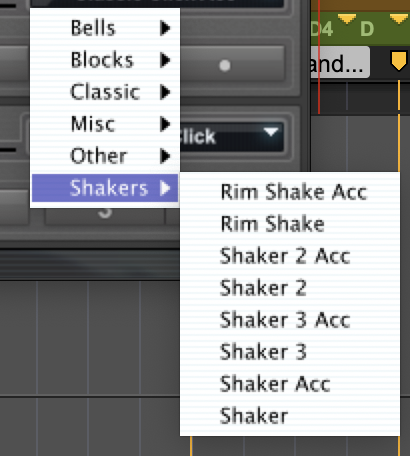Select the gray region labeled and...

click(x=340, y=63)
